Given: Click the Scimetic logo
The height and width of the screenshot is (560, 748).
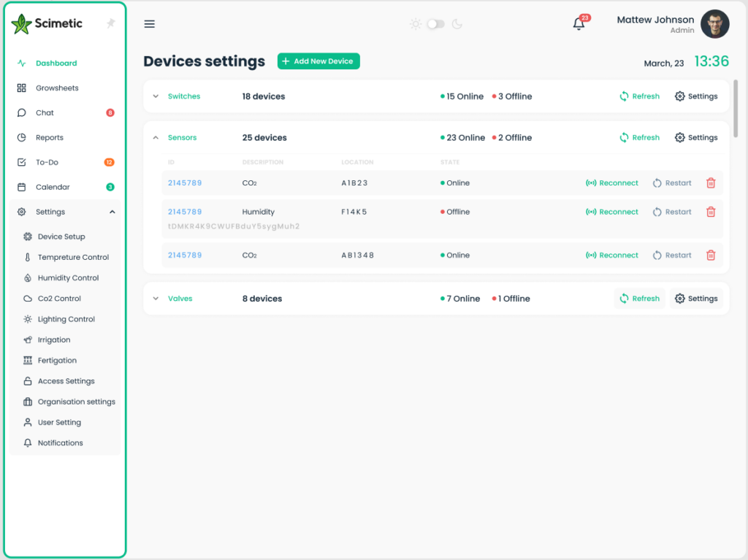Looking at the screenshot, I should click(x=47, y=23).
